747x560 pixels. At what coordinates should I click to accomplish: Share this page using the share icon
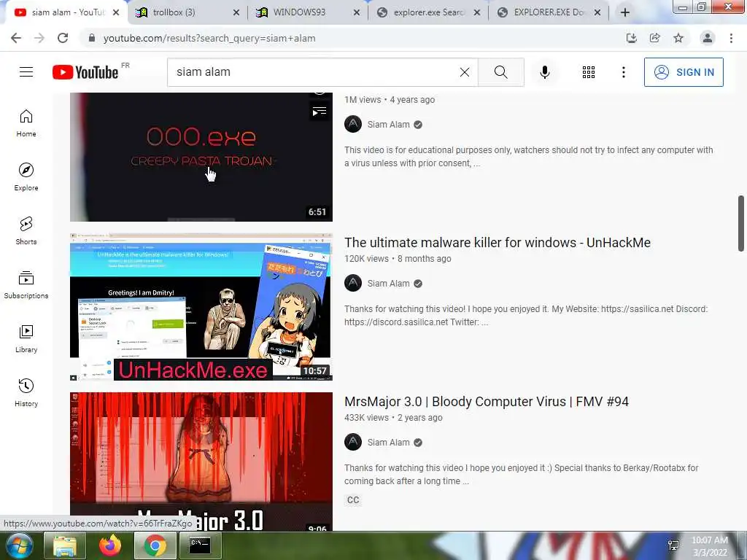click(654, 38)
